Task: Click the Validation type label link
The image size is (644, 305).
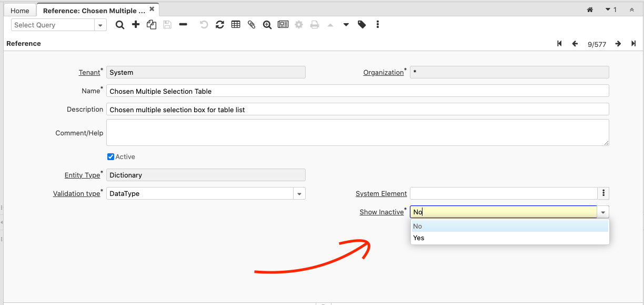Action: point(76,194)
